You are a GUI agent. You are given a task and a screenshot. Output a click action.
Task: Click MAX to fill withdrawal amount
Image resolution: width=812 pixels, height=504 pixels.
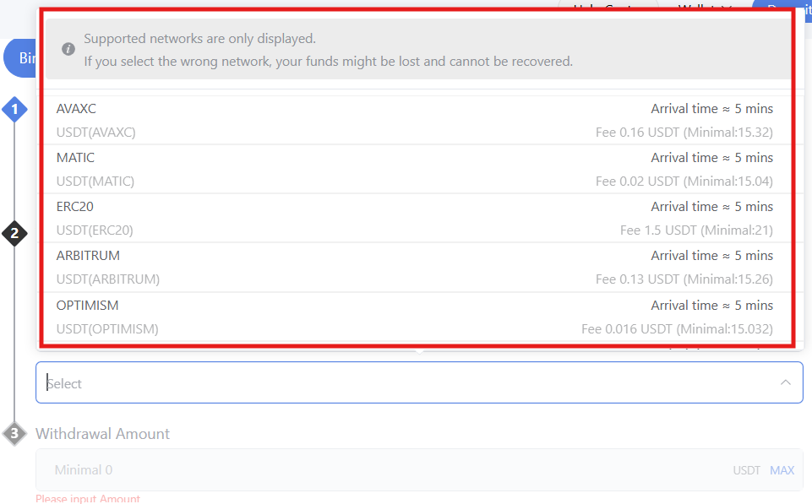coord(782,470)
